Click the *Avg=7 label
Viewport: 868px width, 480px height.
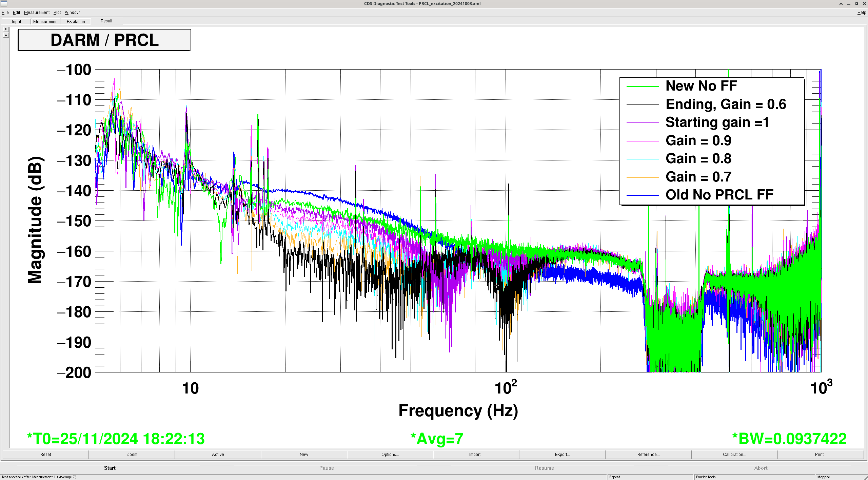(437, 439)
